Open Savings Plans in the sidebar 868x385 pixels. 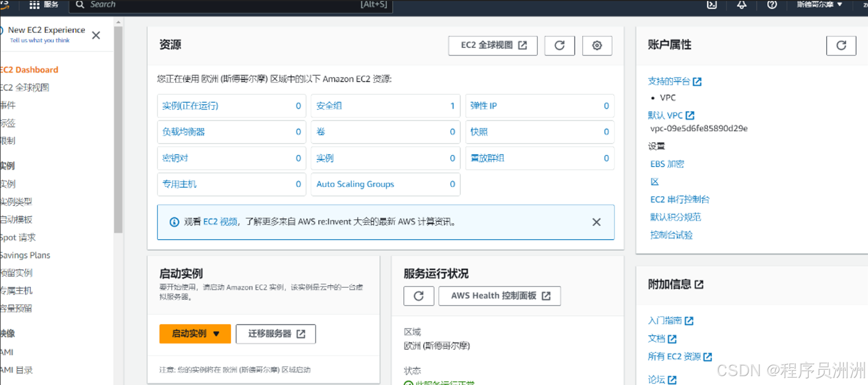[x=25, y=255]
